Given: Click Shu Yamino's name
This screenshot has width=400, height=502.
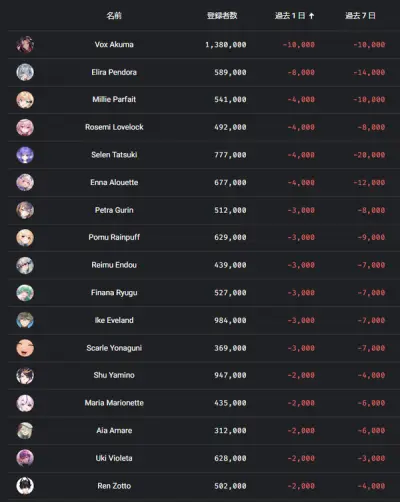Looking at the screenshot, I should pos(114,375).
